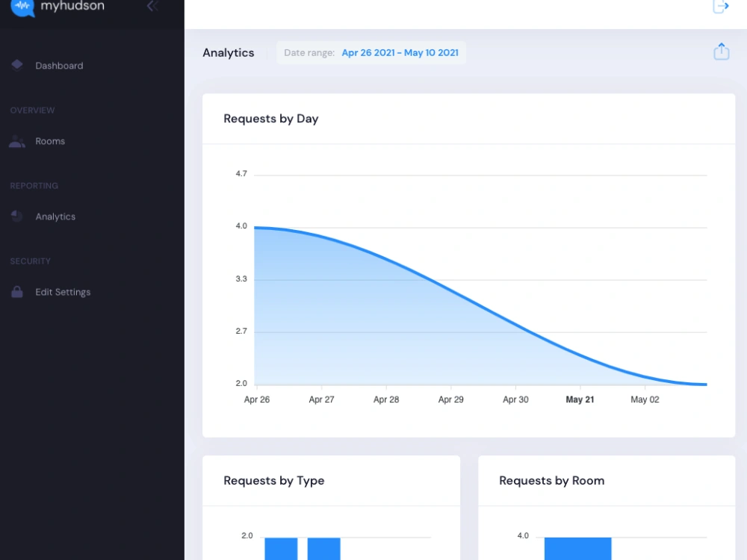Click the OVERVIEW section label
The height and width of the screenshot is (560, 747).
coord(32,111)
